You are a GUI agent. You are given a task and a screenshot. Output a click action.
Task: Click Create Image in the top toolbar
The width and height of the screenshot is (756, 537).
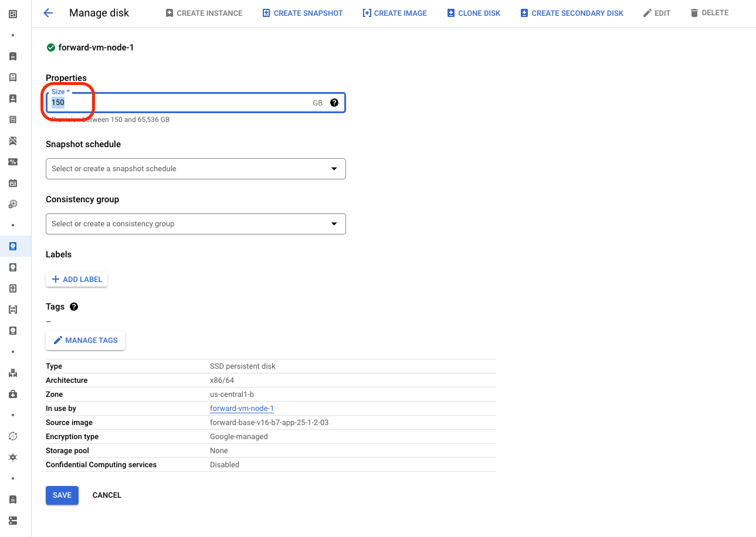click(395, 13)
